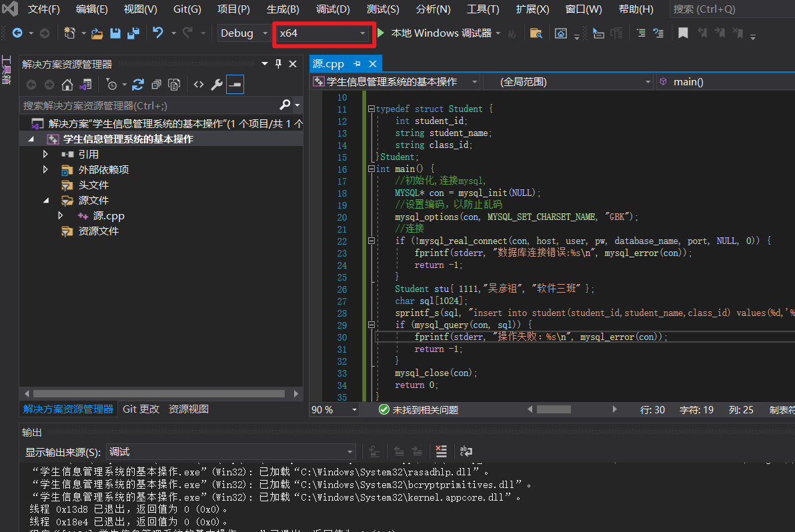
Task: Click the Save All toolbar icon
Action: click(x=133, y=33)
